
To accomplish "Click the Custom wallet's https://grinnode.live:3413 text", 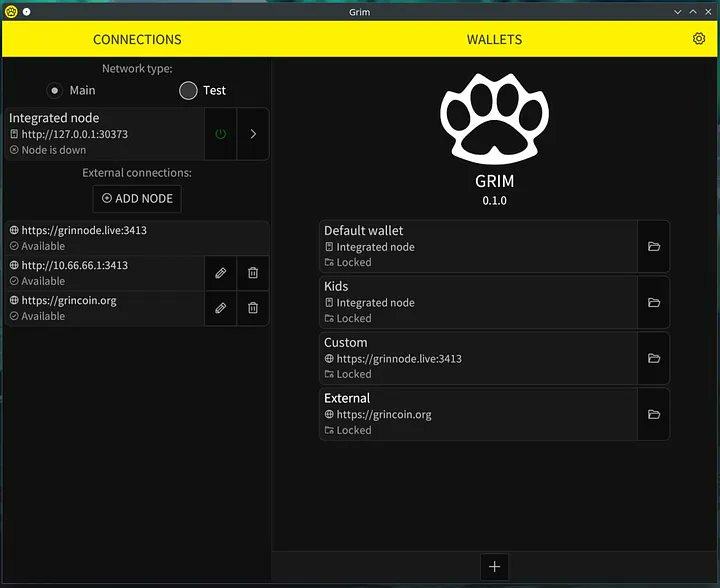I will point(399,358).
